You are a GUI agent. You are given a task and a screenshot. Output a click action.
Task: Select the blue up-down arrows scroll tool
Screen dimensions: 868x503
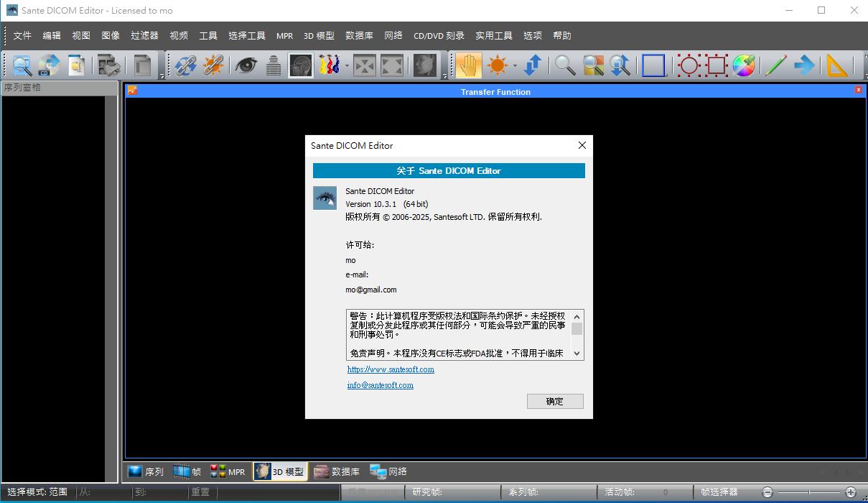coord(532,65)
